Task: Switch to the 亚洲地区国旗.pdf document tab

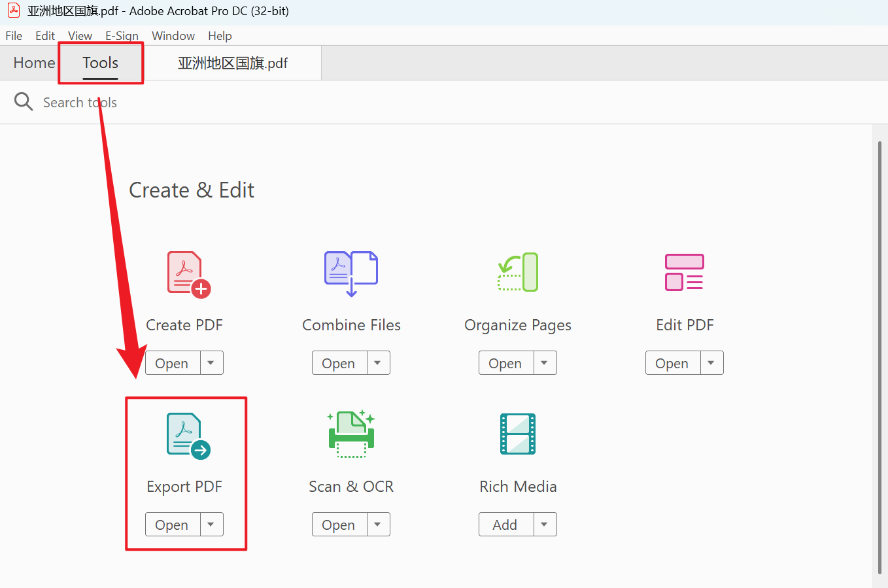Action: pyautogui.click(x=233, y=63)
